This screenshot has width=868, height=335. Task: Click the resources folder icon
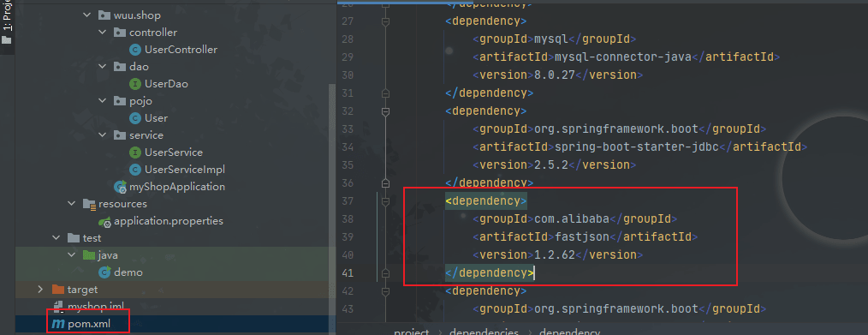point(88,204)
